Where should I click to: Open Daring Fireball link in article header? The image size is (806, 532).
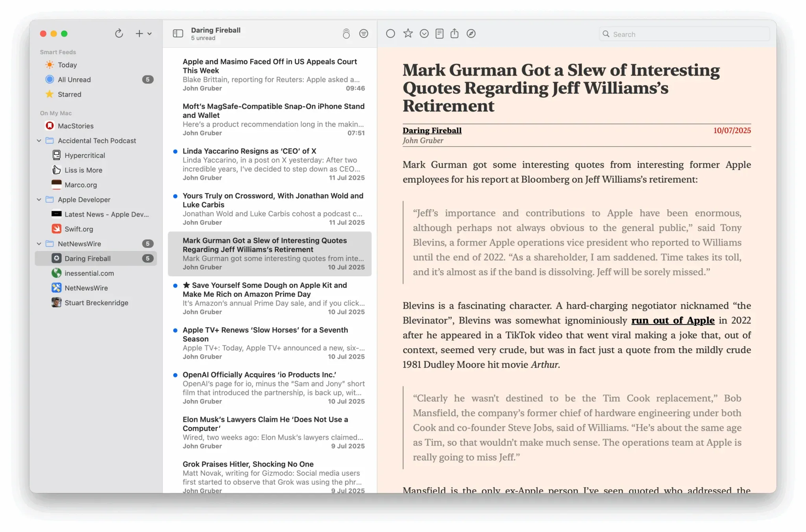tap(432, 131)
